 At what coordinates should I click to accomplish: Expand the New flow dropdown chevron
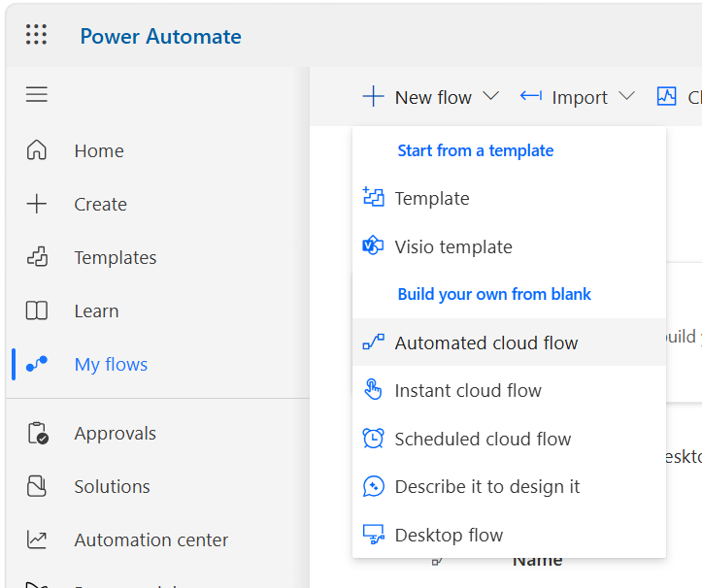491,96
